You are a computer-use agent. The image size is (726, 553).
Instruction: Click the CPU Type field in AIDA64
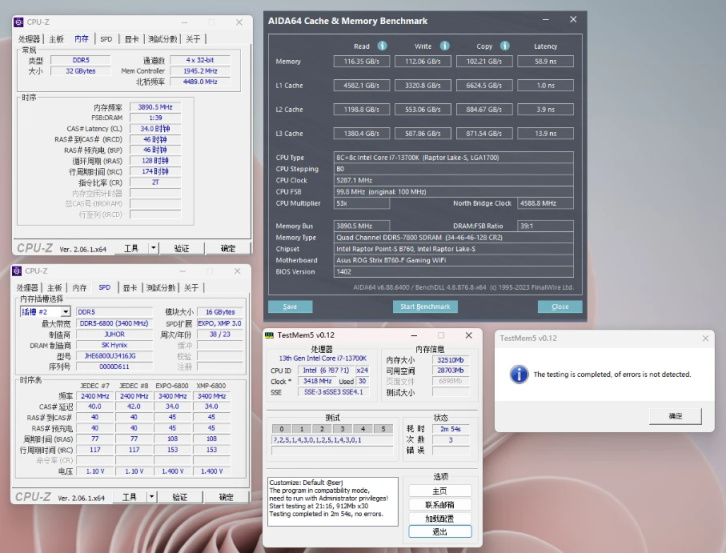pyautogui.click(x=453, y=157)
